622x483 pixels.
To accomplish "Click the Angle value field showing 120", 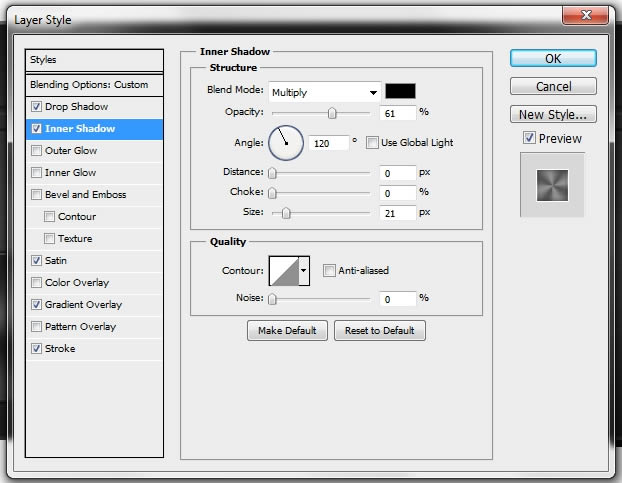I will click(x=329, y=143).
